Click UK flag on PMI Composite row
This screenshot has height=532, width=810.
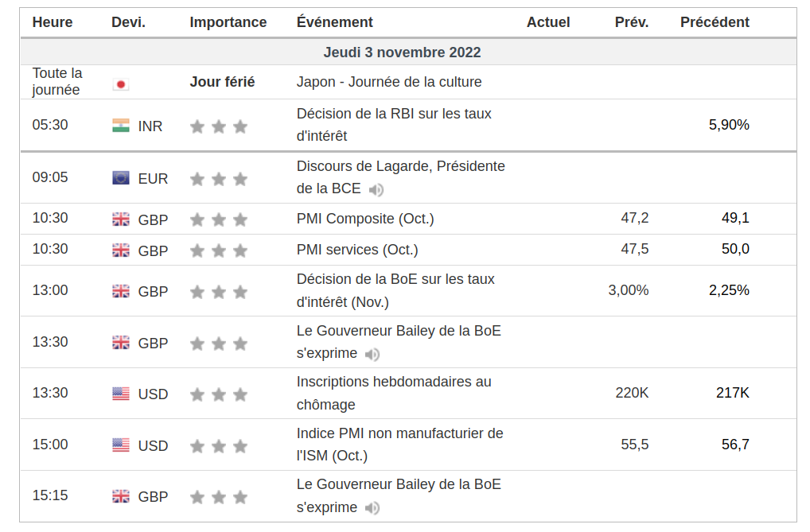(x=121, y=219)
